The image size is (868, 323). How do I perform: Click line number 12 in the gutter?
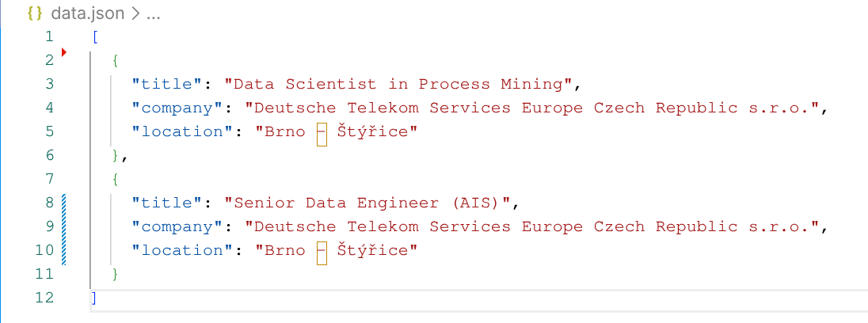pos(44,298)
